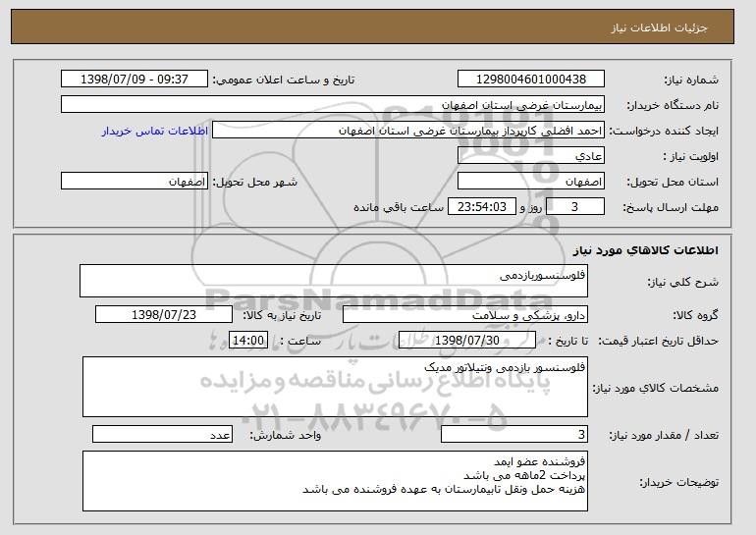The image size is (756, 535).
Task: Click label مشخصات کالای مورد نیاز
Action: [655, 388]
